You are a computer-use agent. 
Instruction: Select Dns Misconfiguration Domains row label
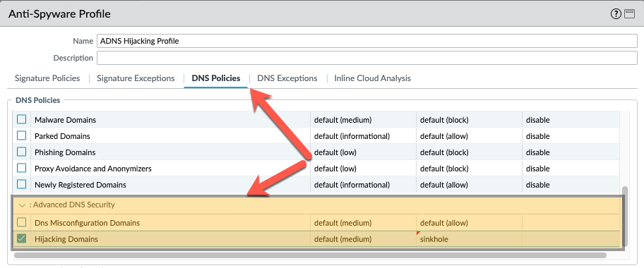tap(87, 224)
